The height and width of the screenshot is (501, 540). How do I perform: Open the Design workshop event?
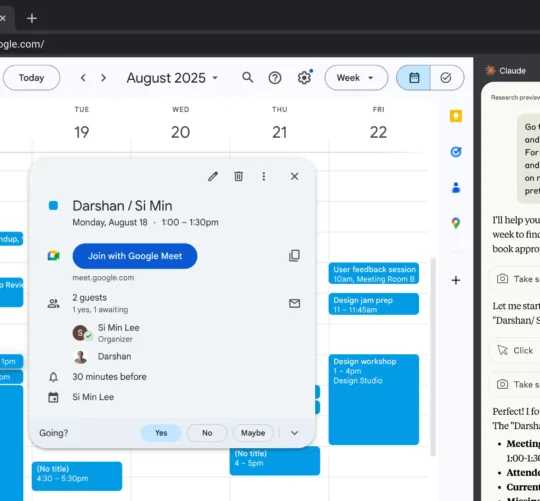pyautogui.click(x=374, y=399)
